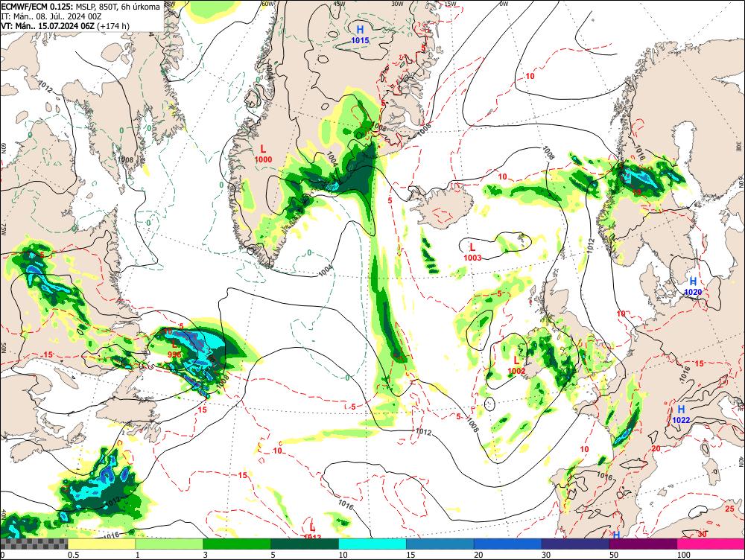Click the L 1013 low at the bottom edge

pyautogui.click(x=312, y=532)
